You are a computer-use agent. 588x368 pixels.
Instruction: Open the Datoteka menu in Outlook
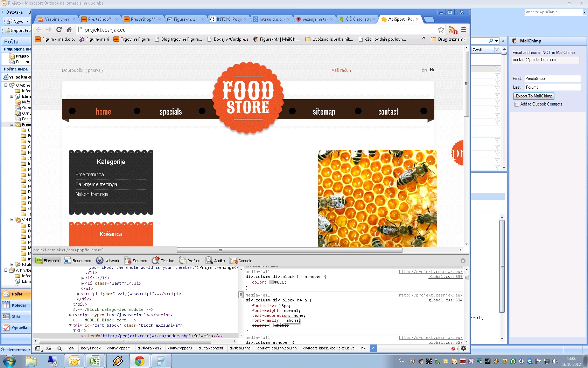pyautogui.click(x=14, y=12)
